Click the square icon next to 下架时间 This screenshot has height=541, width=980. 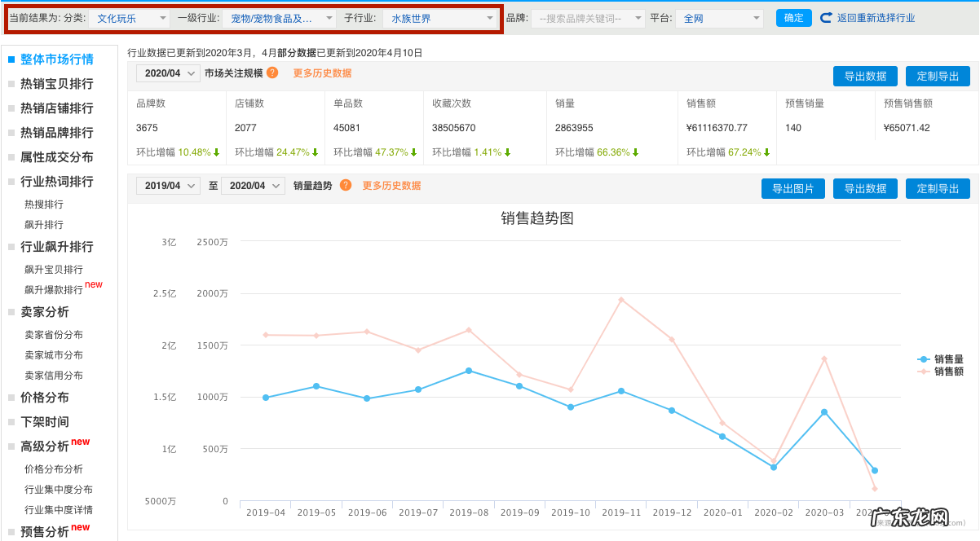coord(11,421)
